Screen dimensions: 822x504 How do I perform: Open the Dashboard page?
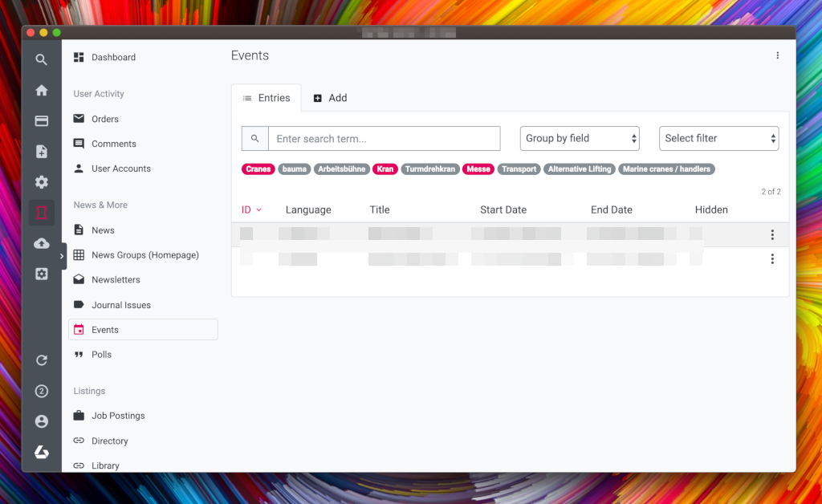(x=113, y=57)
